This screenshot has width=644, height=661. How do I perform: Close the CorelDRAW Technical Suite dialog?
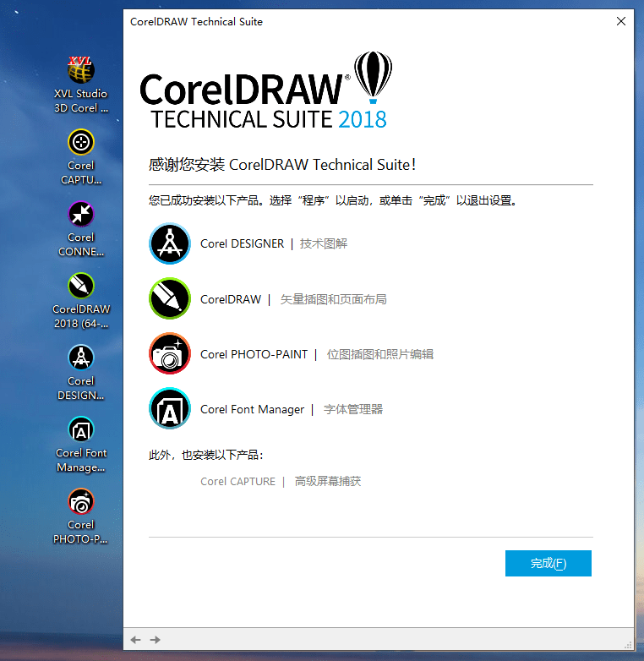[x=621, y=21]
